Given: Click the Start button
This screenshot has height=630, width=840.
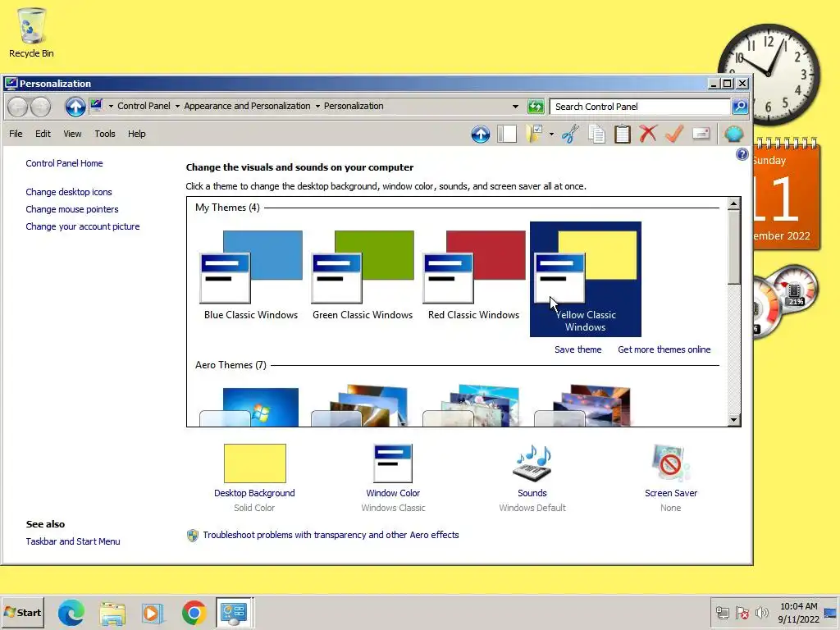Looking at the screenshot, I should coord(22,612).
